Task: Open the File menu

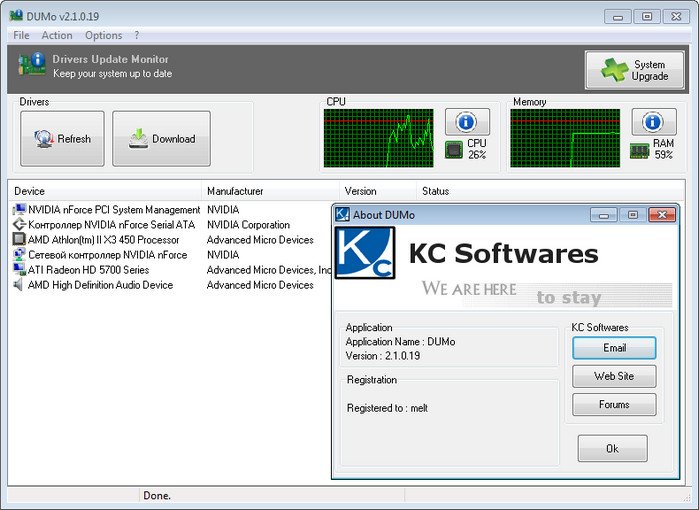Action: point(21,35)
